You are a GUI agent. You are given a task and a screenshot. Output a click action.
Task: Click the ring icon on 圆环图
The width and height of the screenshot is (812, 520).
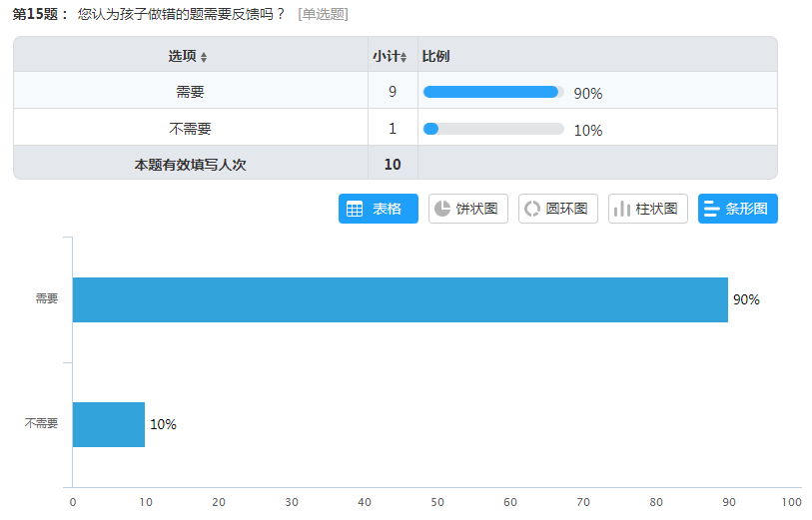532,209
